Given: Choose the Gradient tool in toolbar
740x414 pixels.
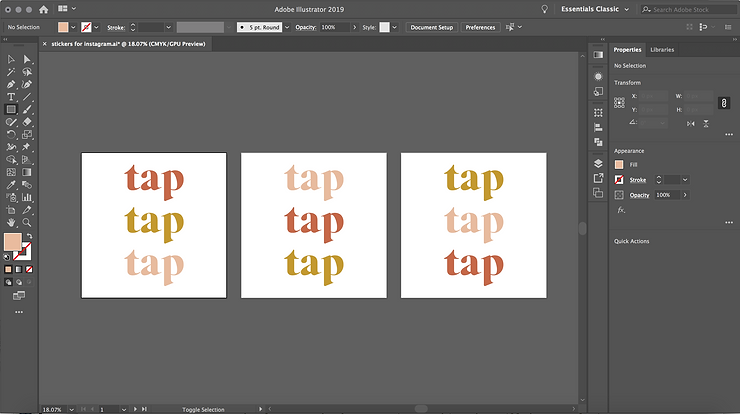Looking at the screenshot, I should click(x=27, y=172).
